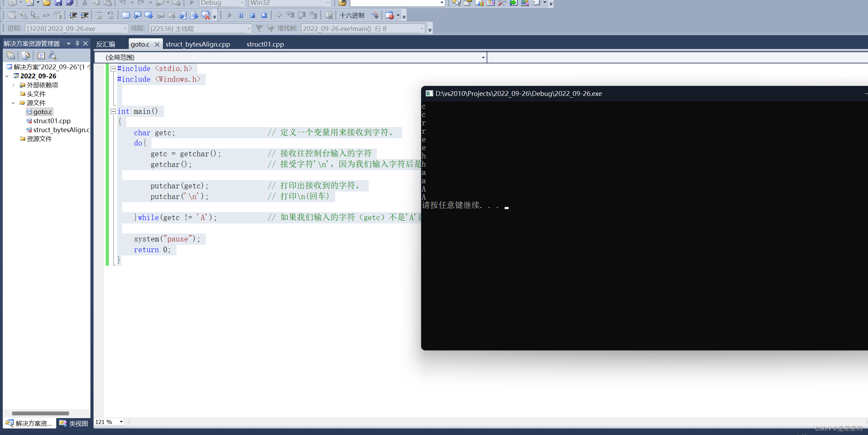The height and width of the screenshot is (435, 868).
Task: Click the Toggle bookmark icon
Action: tap(126, 15)
